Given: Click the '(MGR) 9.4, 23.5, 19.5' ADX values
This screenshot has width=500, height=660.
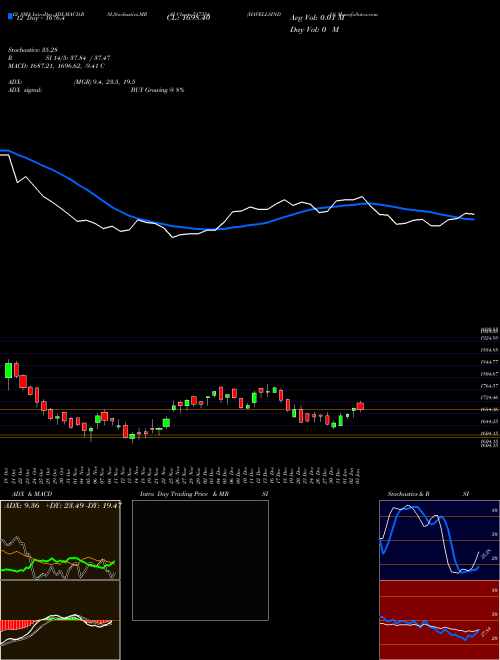Looking at the screenshot, I should [x=104, y=82].
